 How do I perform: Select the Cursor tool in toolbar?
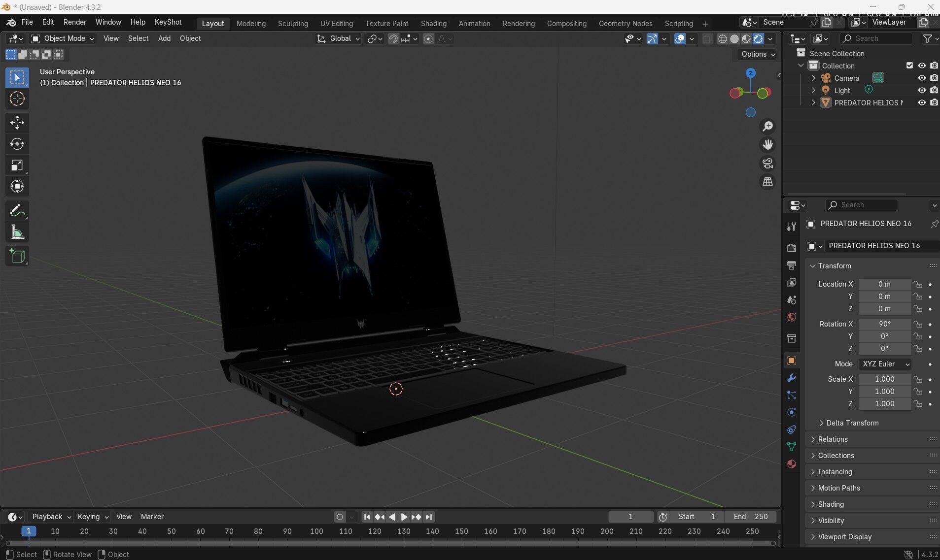pyautogui.click(x=17, y=99)
